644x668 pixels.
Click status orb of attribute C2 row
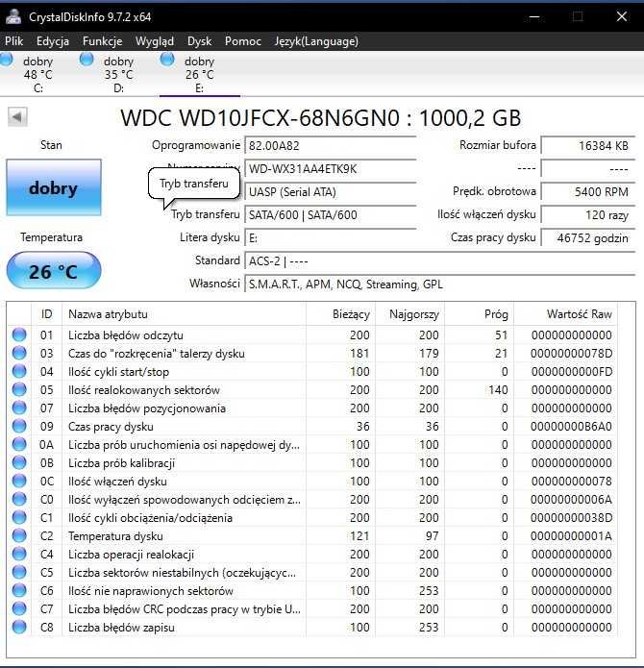coord(19,535)
